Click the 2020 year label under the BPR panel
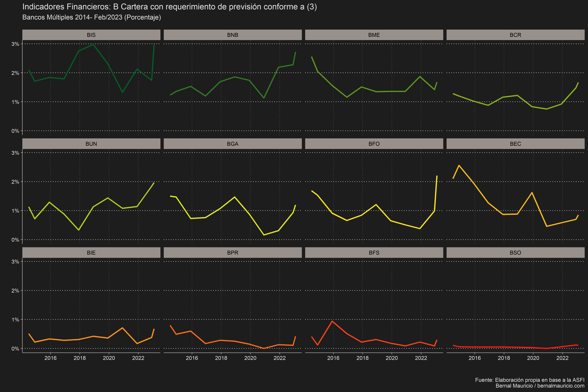 point(250,358)
